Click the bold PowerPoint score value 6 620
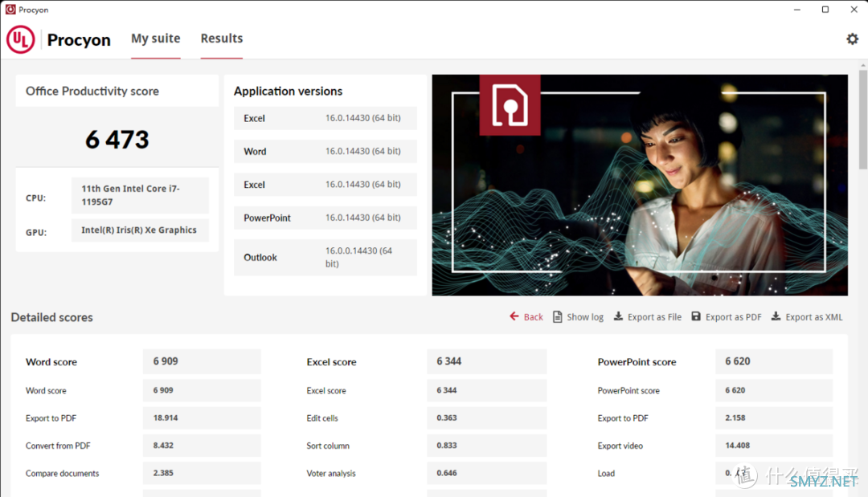 click(774, 361)
